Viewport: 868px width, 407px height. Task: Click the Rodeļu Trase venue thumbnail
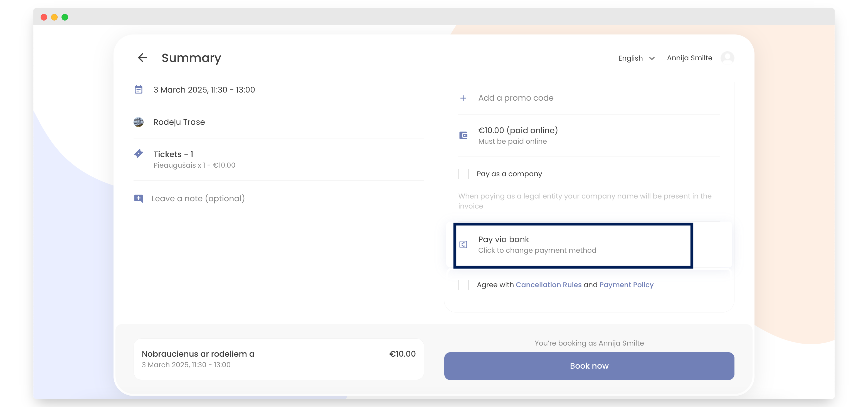(x=139, y=122)
